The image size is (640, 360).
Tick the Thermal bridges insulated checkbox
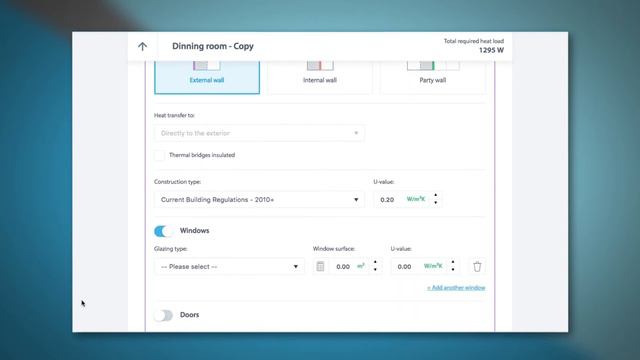[160, 155]
